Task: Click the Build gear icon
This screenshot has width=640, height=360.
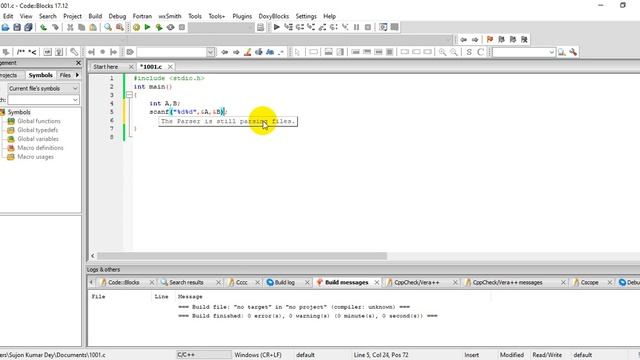Action: (x=136, y=27)
